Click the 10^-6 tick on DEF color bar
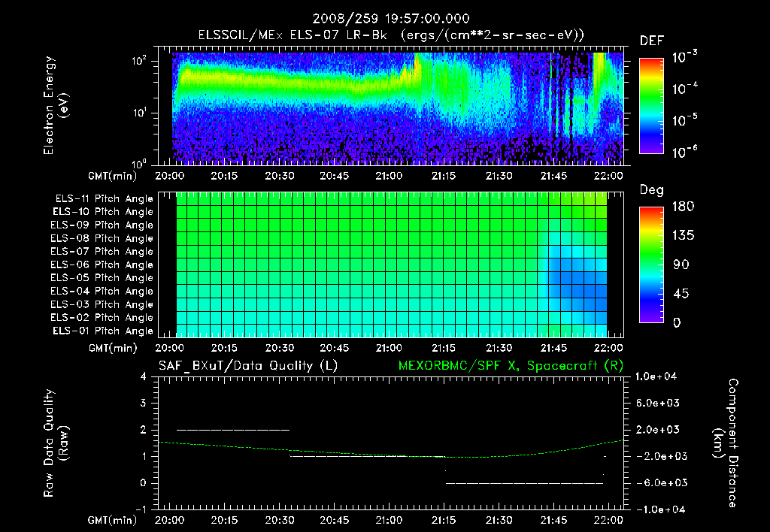 point(684,152)
